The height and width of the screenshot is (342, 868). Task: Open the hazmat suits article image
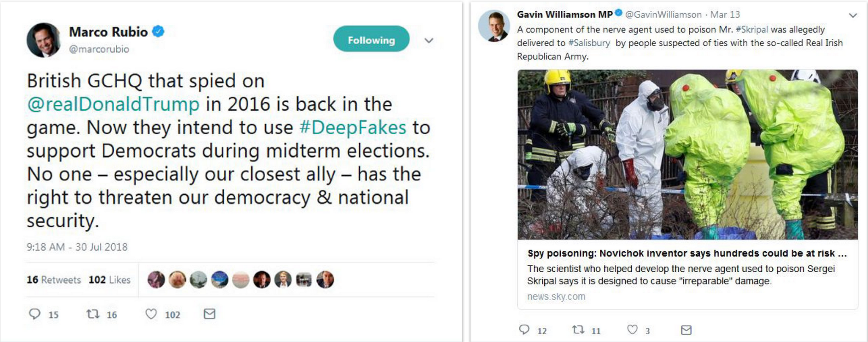(687, 155)
